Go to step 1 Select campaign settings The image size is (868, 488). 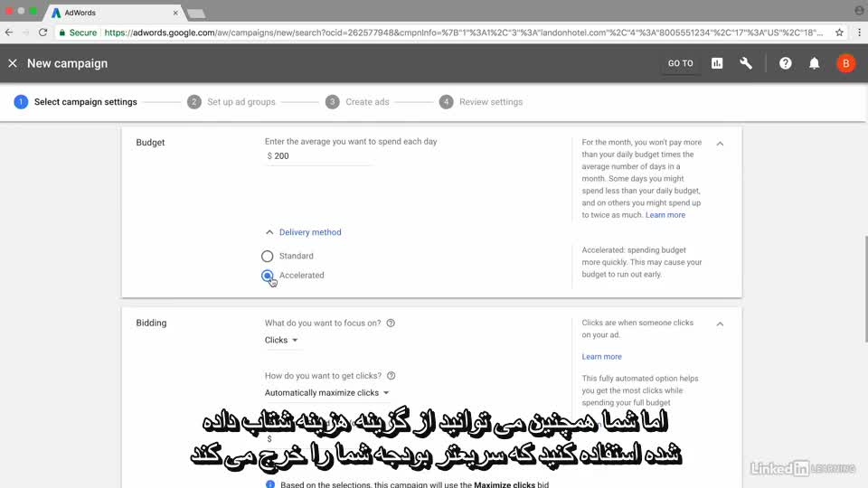pyautogui.click(x=75, y=102)
